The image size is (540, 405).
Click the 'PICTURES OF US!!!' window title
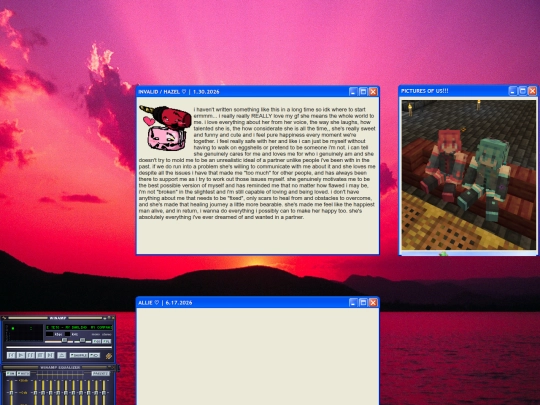click(425, 91)
